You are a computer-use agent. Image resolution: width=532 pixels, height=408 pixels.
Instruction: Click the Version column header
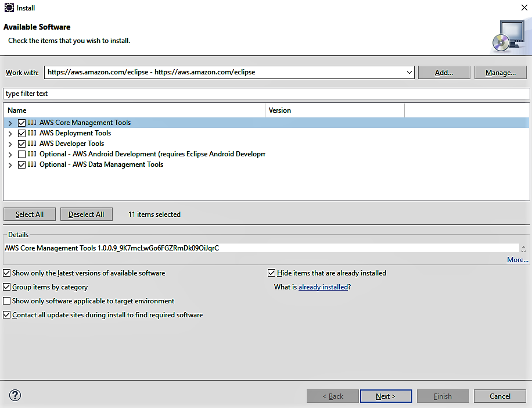pos(335,110)
